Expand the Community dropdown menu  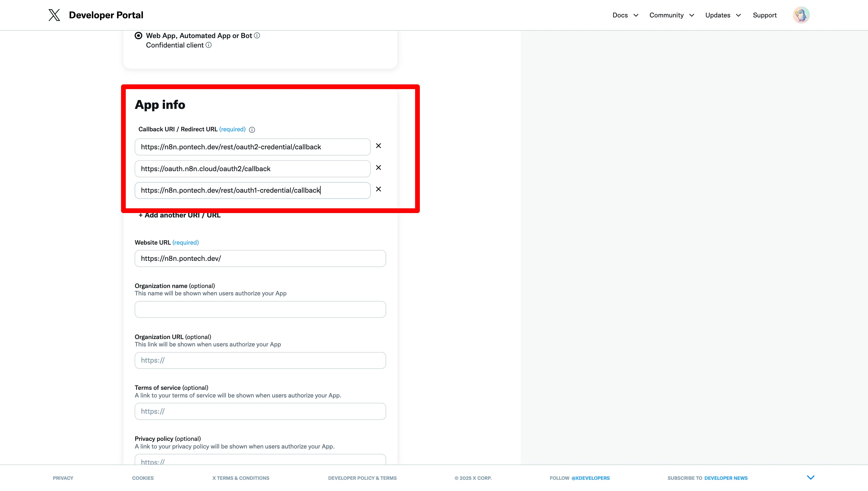pyautogui.click(x=671, y=15)
